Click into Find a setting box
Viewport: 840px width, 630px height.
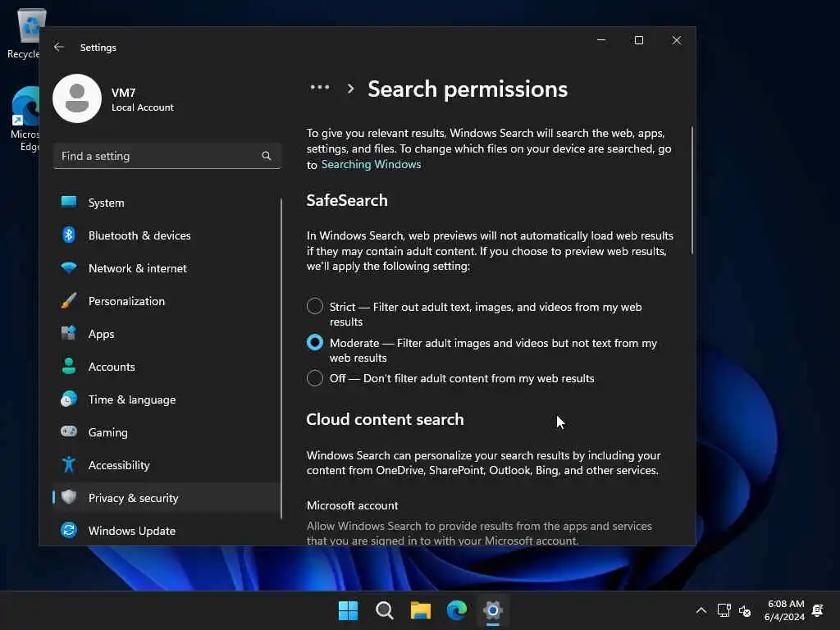[x=167, y=156]
